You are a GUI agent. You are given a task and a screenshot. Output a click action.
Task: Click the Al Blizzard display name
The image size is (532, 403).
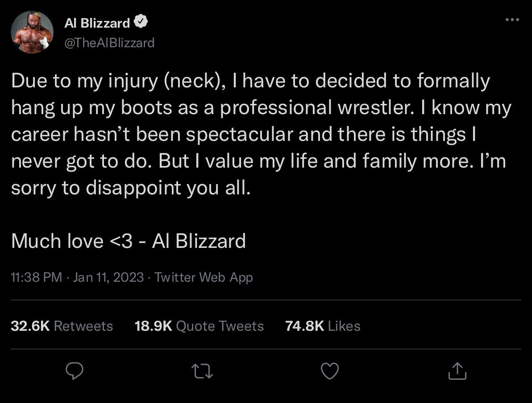(97, 23)
